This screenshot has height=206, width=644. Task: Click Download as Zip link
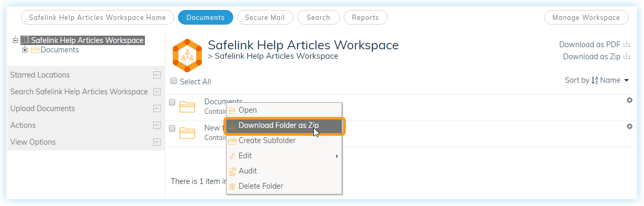point(592,57)
